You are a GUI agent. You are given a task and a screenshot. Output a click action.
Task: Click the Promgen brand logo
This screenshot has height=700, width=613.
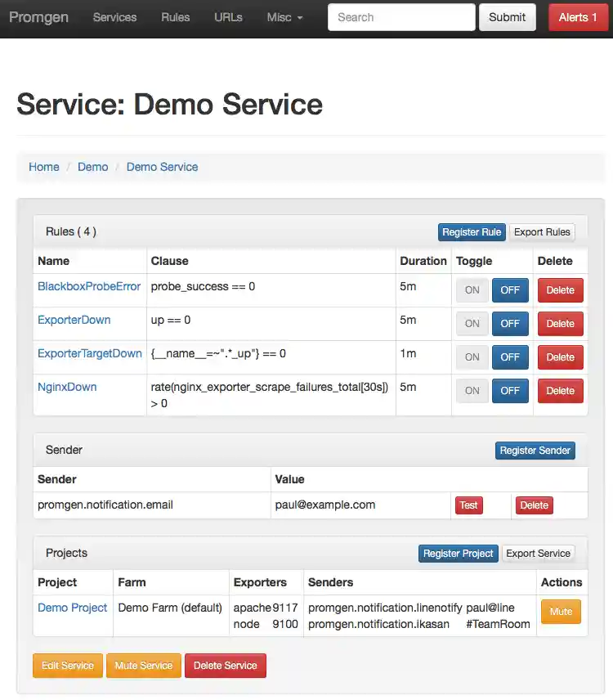(38, 17)
